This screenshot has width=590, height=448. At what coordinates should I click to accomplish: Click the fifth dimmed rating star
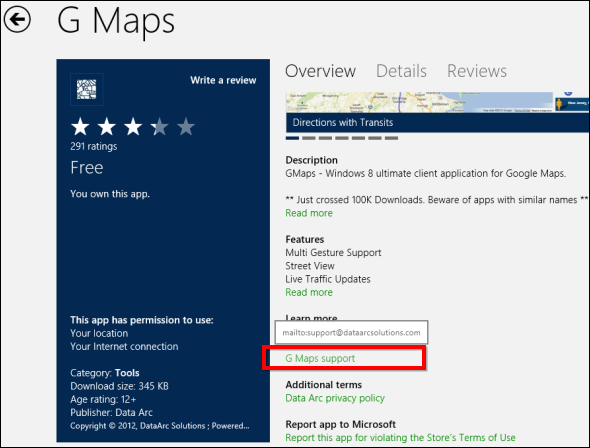click(186, 127)
